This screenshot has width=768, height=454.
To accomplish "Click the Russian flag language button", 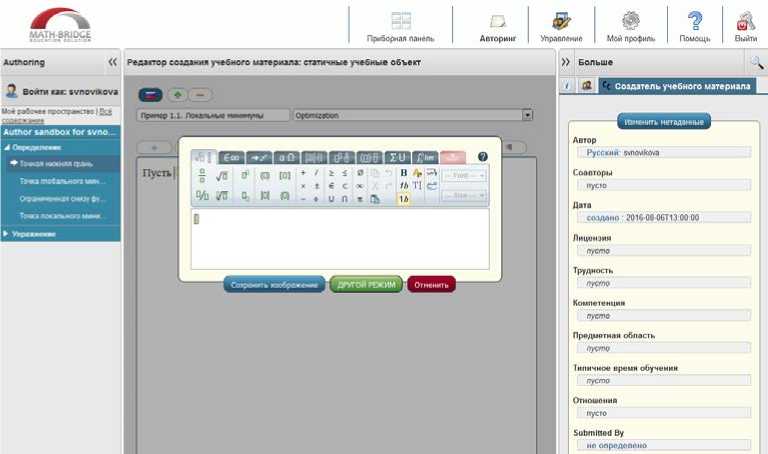I will [150, 95].
